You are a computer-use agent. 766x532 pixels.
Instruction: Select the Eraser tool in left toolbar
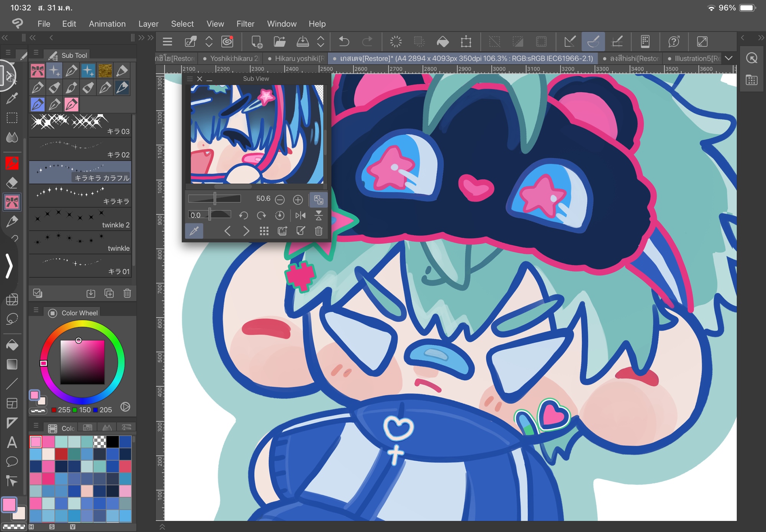click(x=12, y=183)
